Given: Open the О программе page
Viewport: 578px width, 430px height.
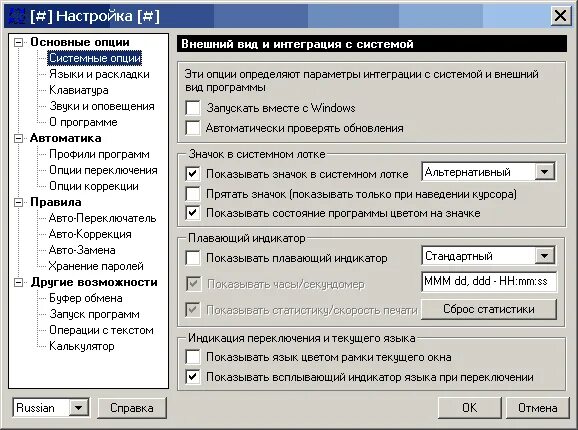Looking at the screenshot, I should pos(83,122).
